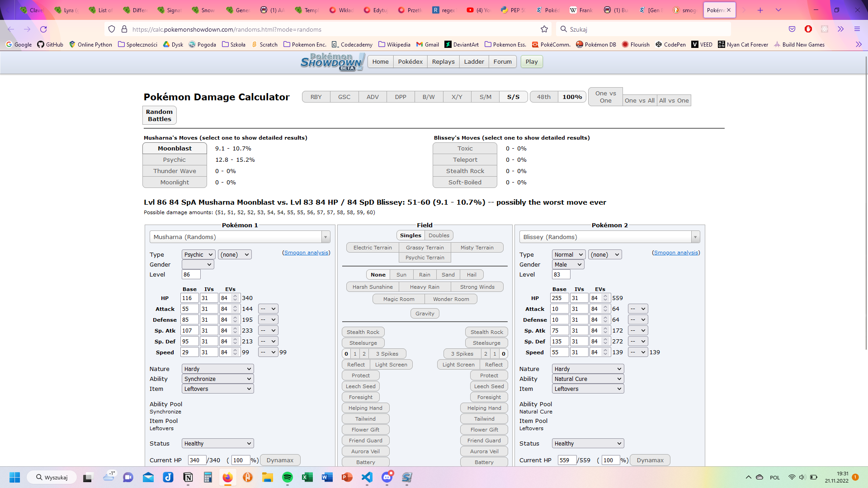Launch Spotify from the taskbar
Screen dimensions: 868x488
pos(288,477)
